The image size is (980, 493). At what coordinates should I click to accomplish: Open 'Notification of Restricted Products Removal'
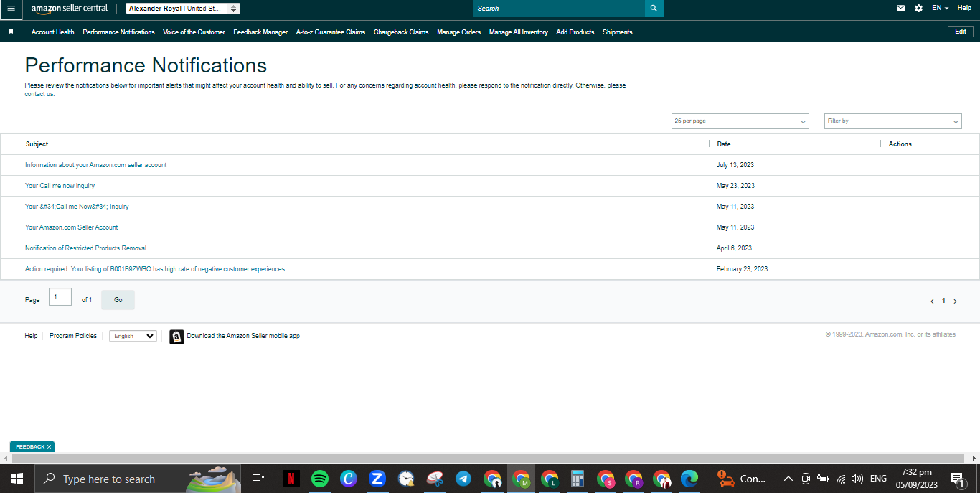point(86,248)
